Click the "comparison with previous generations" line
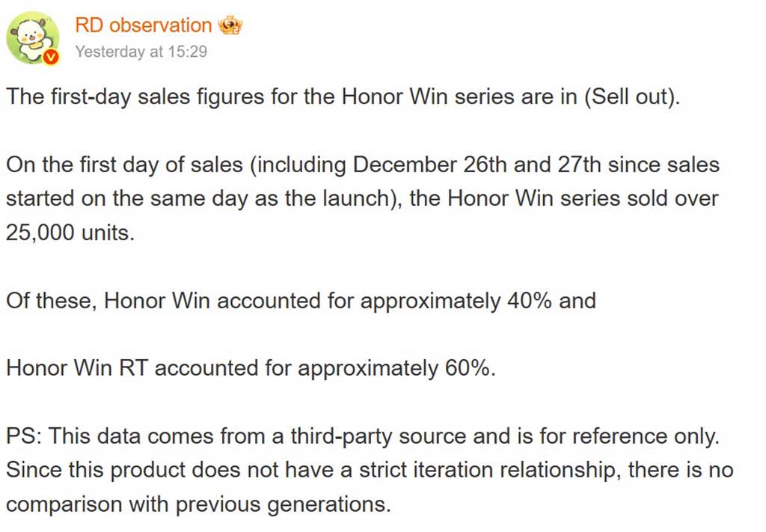The height and width of the screenshot is (532, 766). point(198,504)
